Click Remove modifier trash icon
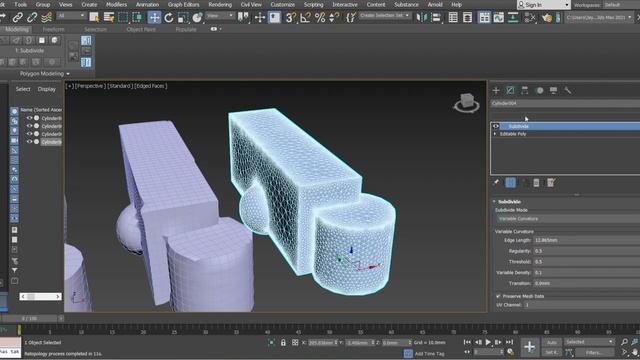This screenshot has width=640, height=360. [x=536, y=182]
